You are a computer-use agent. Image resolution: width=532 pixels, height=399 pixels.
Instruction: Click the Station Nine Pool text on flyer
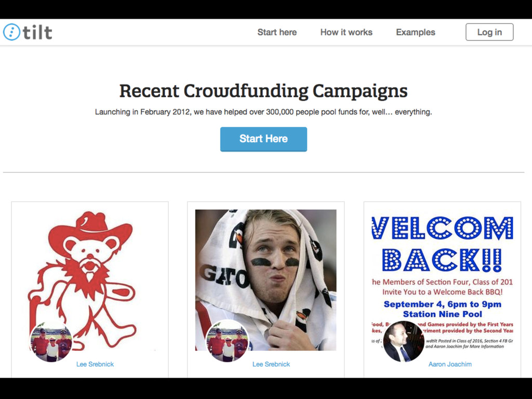pyautogui.click(x=443, y=314)
